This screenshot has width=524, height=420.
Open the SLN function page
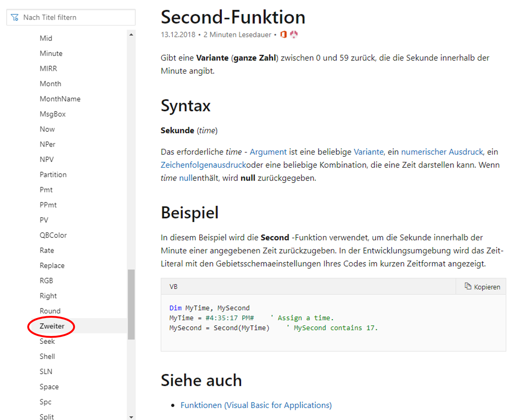pos(46,371)
